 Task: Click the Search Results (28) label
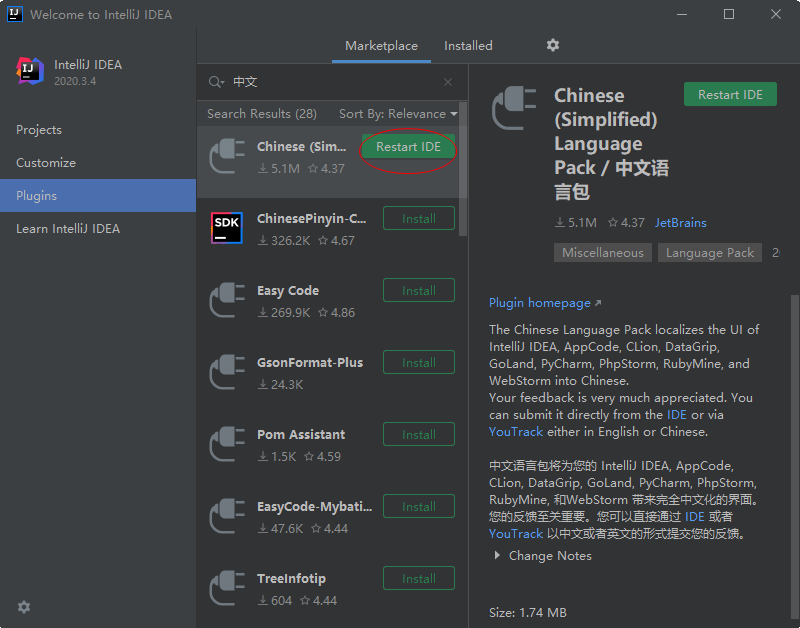tap(262, 114)
